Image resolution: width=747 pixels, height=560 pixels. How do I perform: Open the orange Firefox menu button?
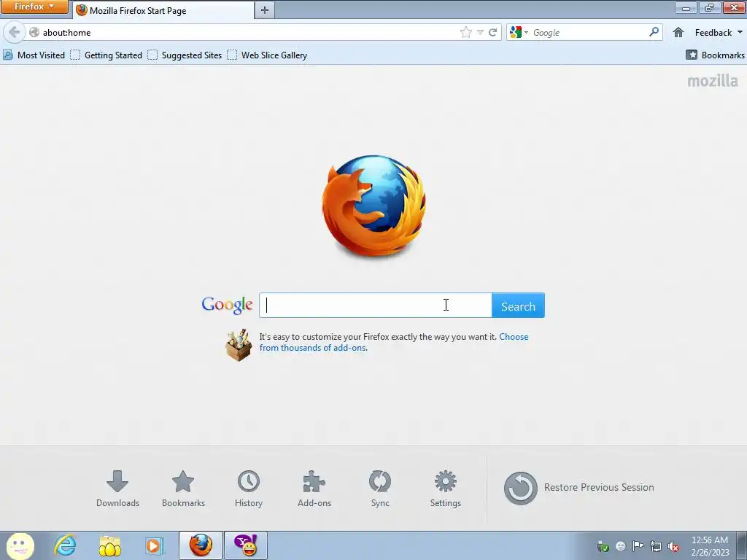point(34,7)
